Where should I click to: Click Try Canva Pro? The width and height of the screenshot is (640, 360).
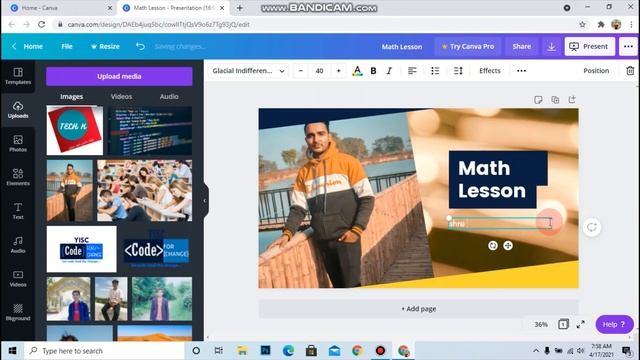468,47
